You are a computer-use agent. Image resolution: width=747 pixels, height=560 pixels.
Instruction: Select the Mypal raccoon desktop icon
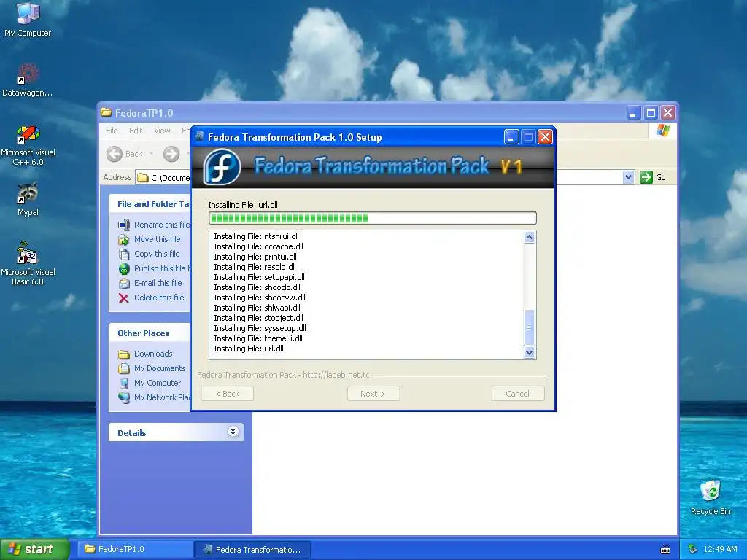pos(28,199)
